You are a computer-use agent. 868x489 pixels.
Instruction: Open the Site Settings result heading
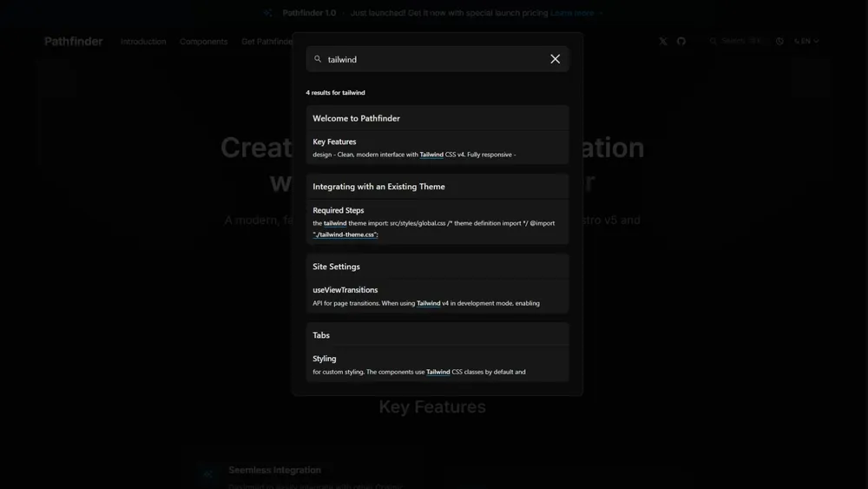(x=437, y=267)
